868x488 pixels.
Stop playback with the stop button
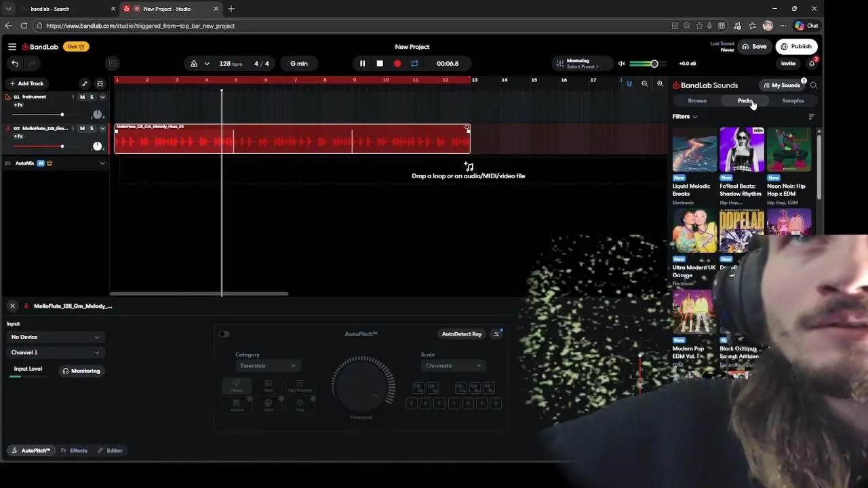click(380, 64)
